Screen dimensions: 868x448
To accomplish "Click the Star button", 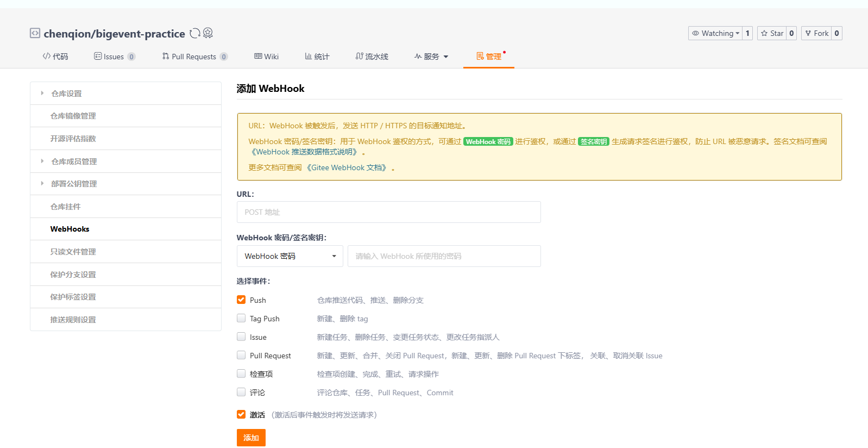I will click(772, 33).
